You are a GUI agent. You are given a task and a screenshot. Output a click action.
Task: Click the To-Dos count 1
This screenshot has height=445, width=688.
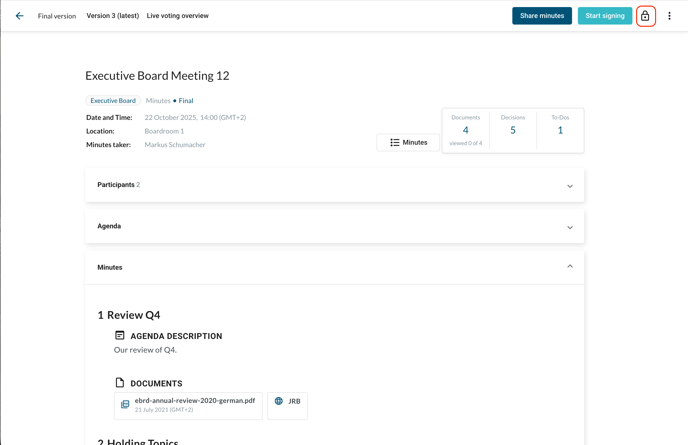coord(560,130)
